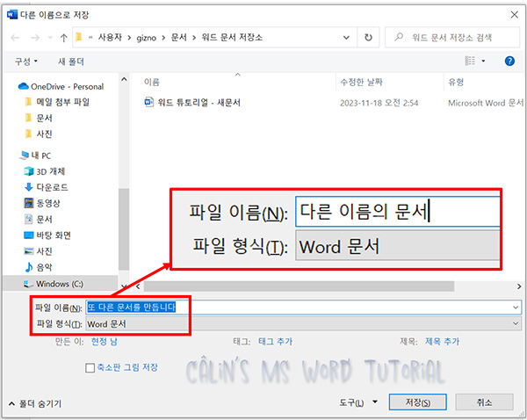This screenshot has height=420, width=527.
Task: Sort by 유형 column header
Action: point(456,82)
